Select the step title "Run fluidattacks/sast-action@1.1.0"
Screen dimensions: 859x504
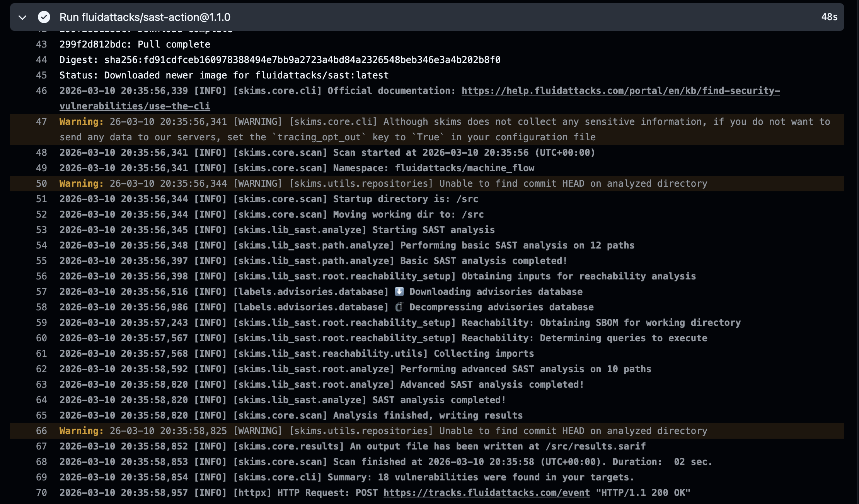point(145,17)
